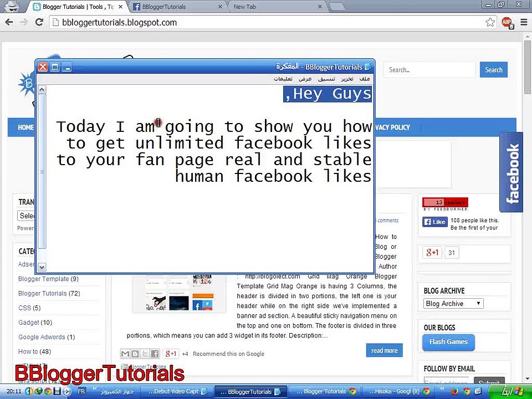This screenshot has width=532, height=399.
Task: Click the Notepad vertical scrollbar thumb
Action: [42, 172]
